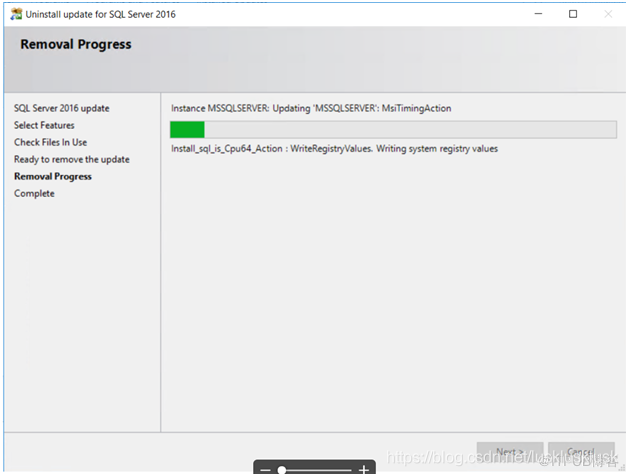Select the 'Complete' step
The height and width of the screenshot is (476, 628).
[x=34, y=194]
